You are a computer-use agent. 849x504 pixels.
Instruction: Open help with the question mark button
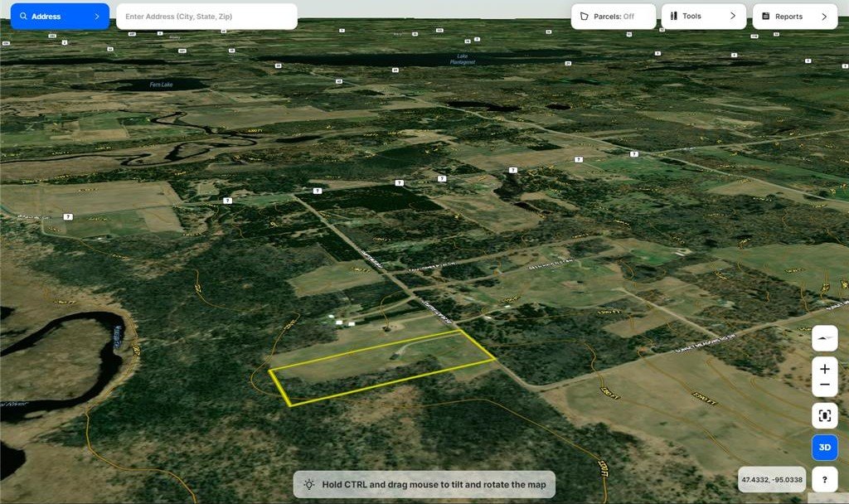[824, 479]
